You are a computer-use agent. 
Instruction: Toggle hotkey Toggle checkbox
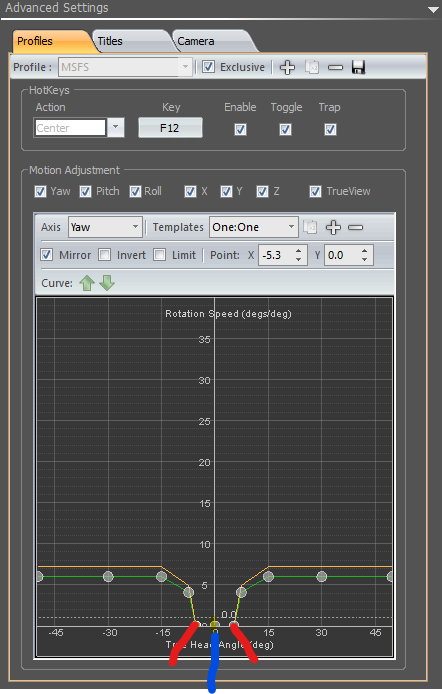click(x=285, y=129)
